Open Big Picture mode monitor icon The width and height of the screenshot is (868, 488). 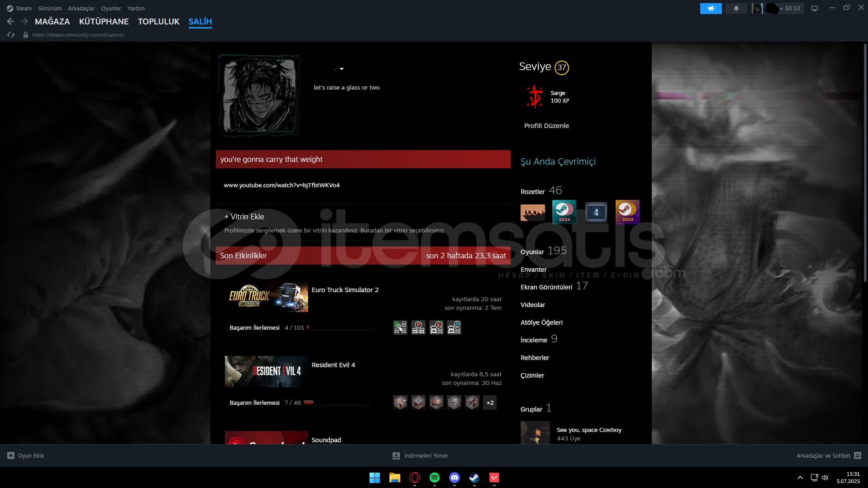[x=814, y=9]
